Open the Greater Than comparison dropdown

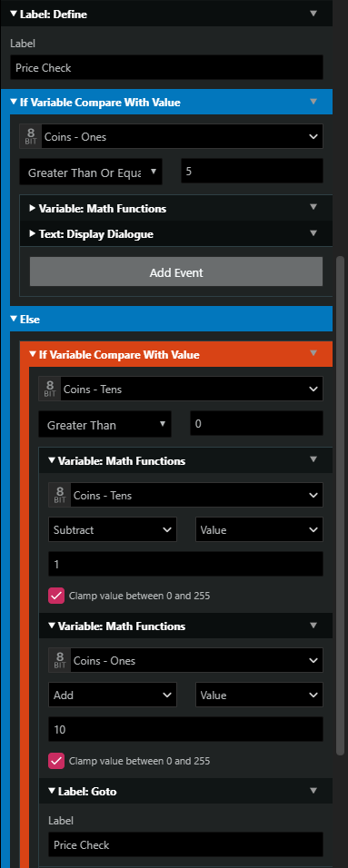(104, 425)
